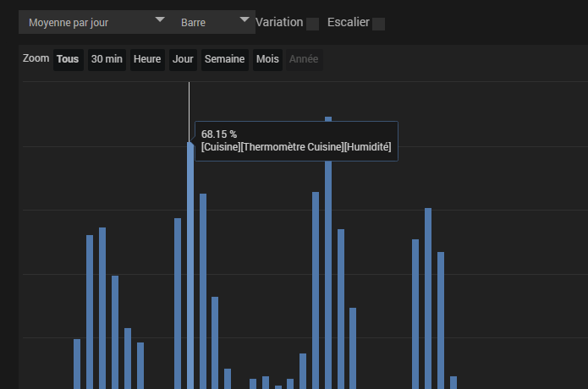
Task: Open the "Barre" chart type dropdown
Action: [x=213, y=23]
